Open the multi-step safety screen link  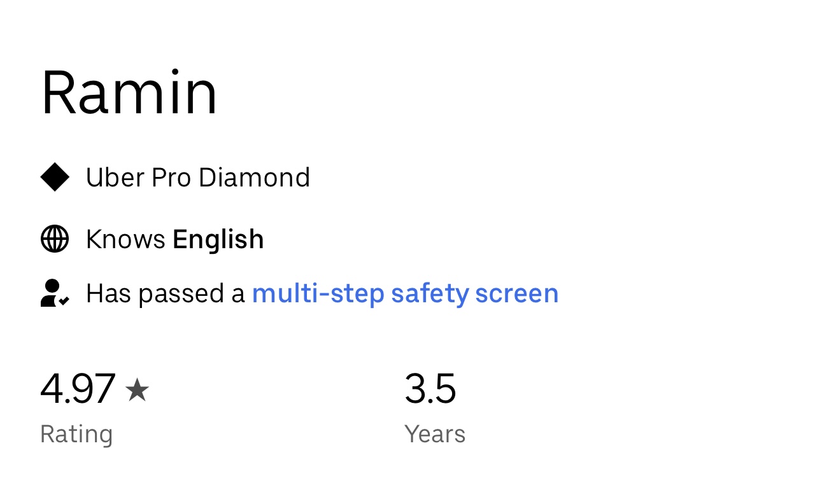(x=405, y=293)
